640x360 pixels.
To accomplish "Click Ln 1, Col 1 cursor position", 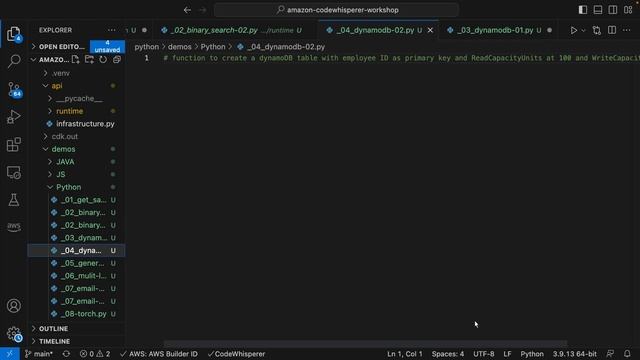I will tap(404, 354).
